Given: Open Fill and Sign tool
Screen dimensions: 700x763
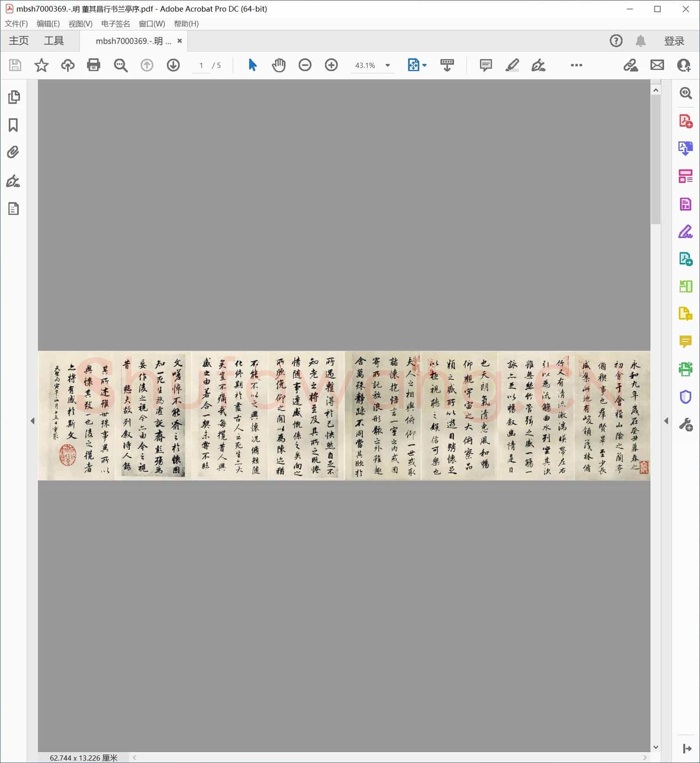Looking at the screenshot, I should point(686,232).
